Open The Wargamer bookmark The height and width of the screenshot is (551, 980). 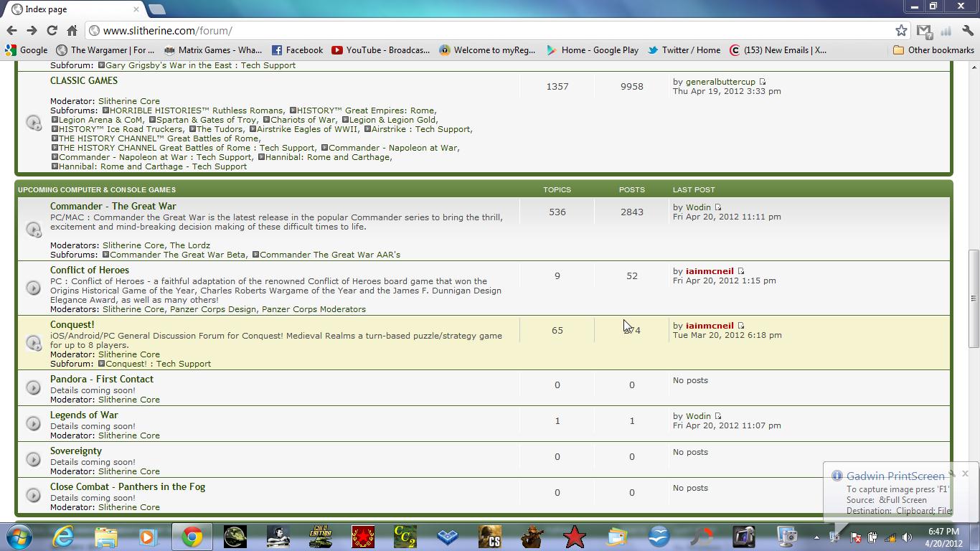[105, 50]
